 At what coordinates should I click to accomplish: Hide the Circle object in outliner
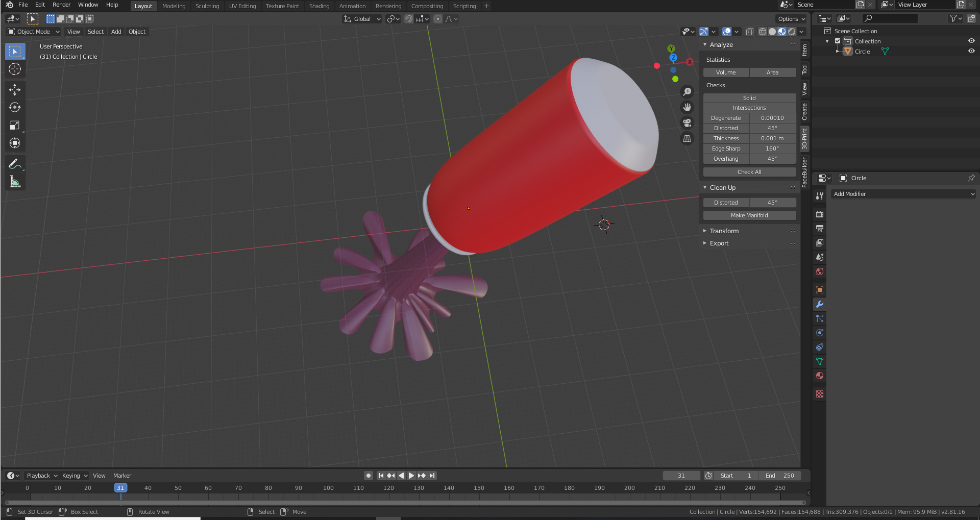[971, 52]
